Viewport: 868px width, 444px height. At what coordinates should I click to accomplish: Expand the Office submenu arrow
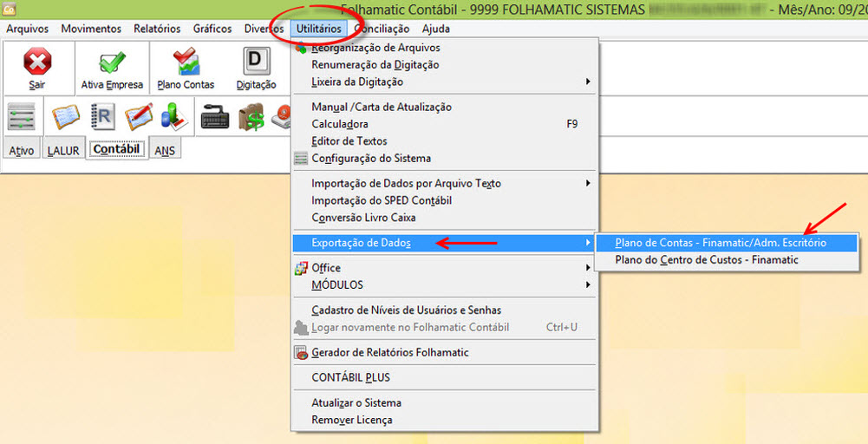[588, 268]
